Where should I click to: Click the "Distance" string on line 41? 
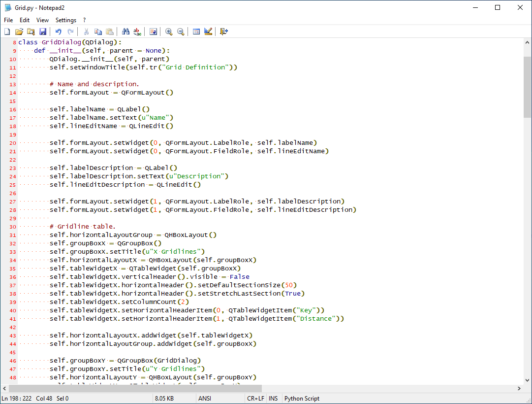coord(315,318)
